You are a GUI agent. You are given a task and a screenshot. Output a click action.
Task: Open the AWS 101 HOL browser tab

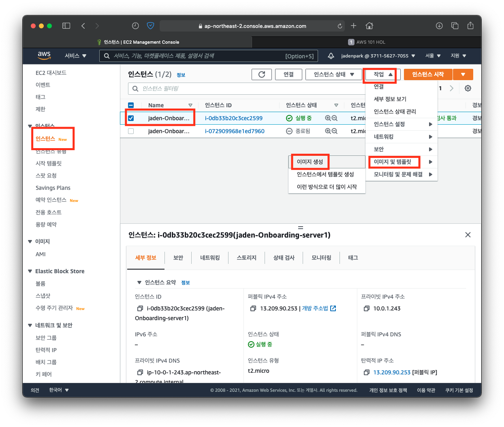point(367,42)
